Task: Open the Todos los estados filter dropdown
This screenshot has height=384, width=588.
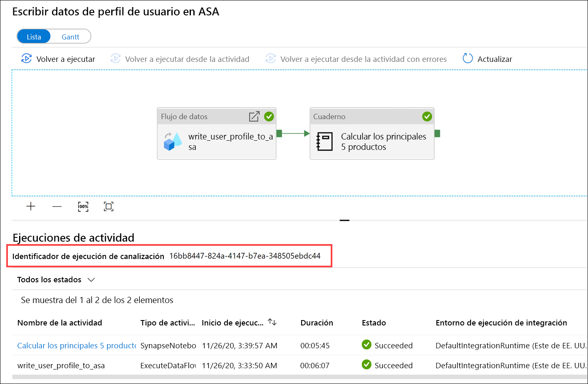Action: [x=56, y=279]
